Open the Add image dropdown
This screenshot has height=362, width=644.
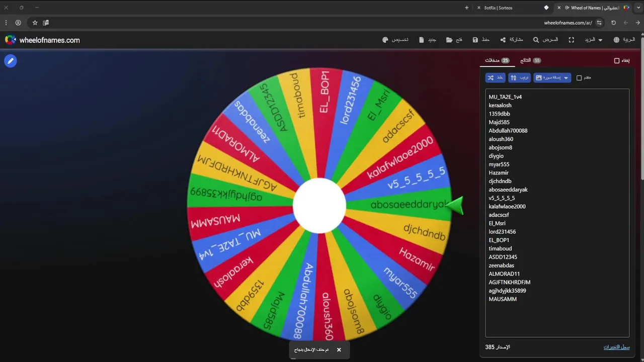(552, 78)
